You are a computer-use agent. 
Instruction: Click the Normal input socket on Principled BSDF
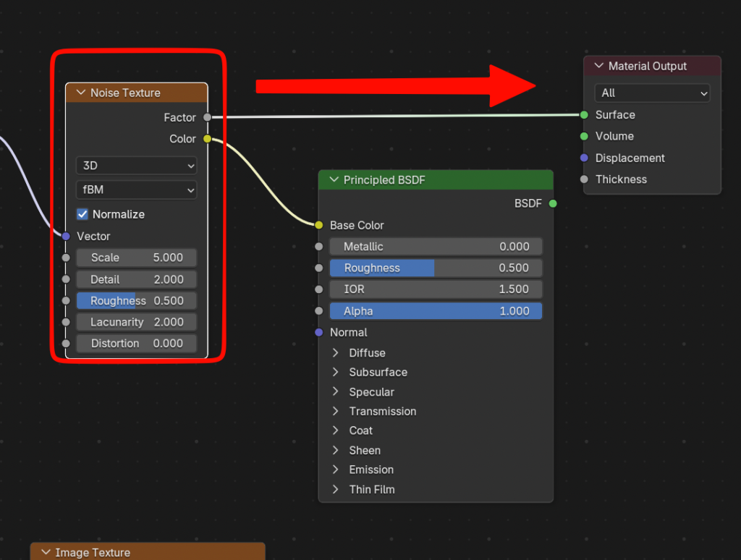(319, 332)
